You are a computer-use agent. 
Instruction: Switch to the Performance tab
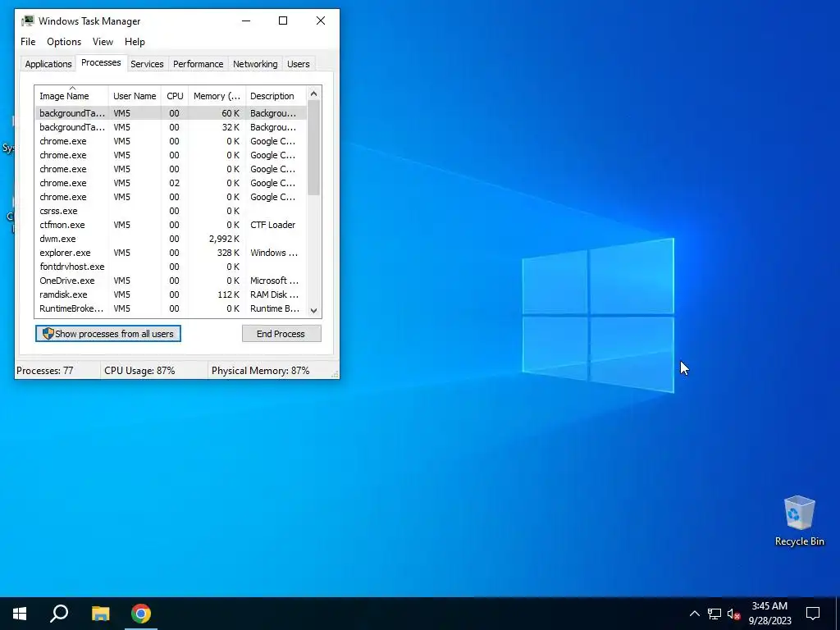coord(198,64)
